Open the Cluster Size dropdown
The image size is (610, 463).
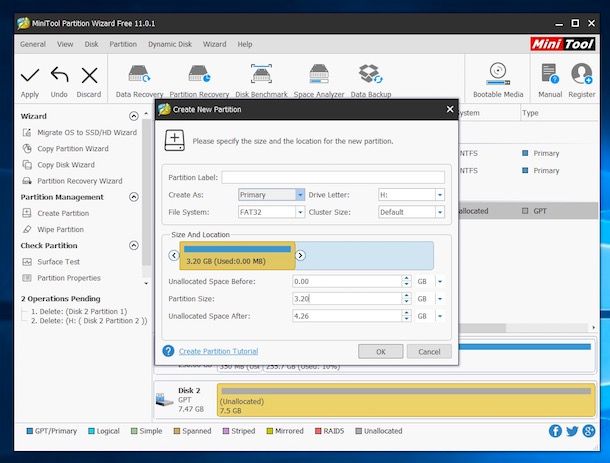pos(439,212)
